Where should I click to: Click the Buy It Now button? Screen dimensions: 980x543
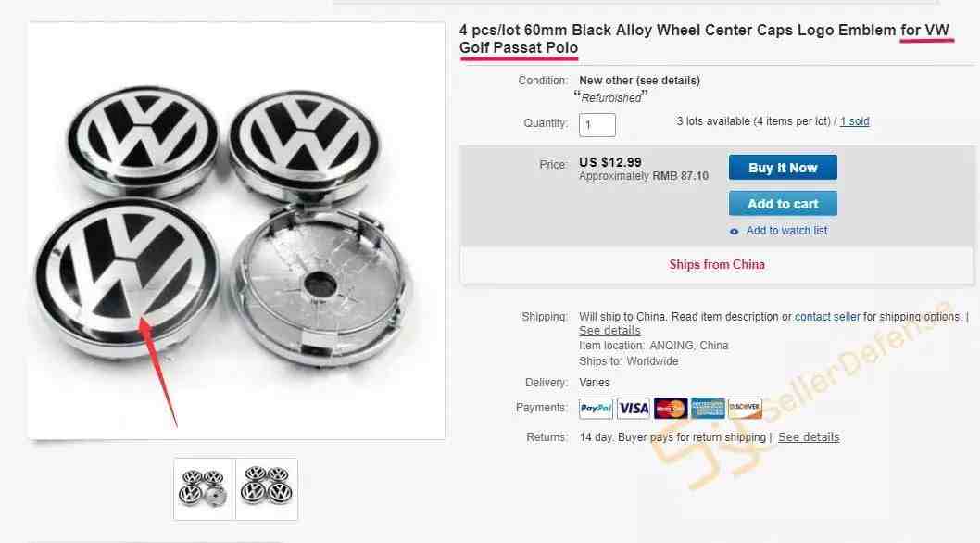click(783, 168)
